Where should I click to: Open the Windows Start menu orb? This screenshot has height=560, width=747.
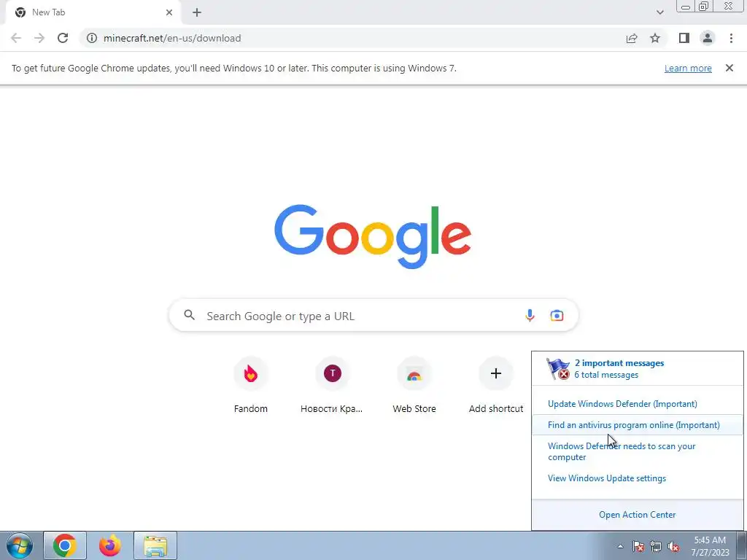coord(20,545)
